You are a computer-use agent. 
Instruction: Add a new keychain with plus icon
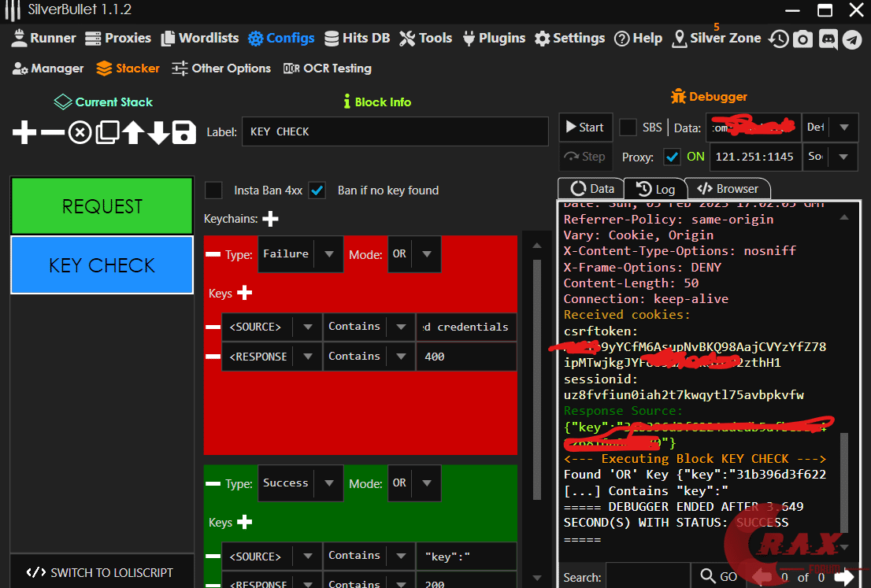(x=270, y=219)
